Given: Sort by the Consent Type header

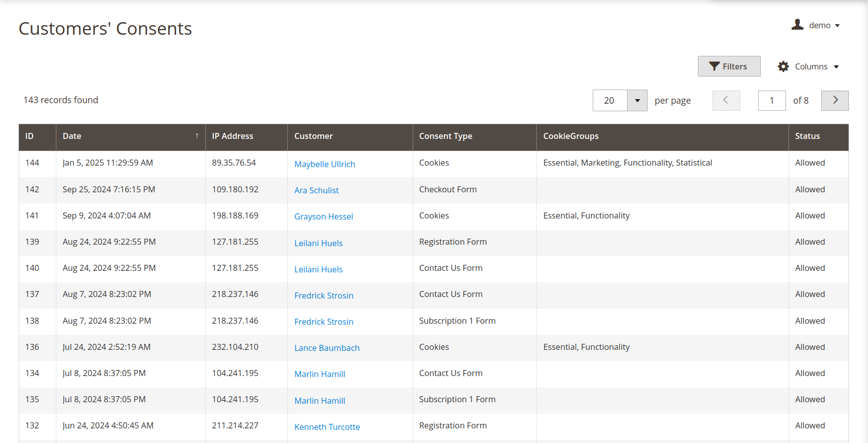Looking at the screenshot, I should click(445, 136).
